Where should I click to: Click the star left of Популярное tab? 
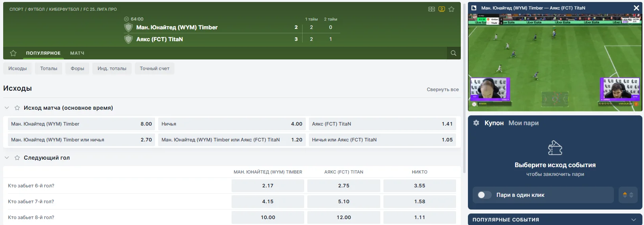pyautogui.click(x=13, y=53)
